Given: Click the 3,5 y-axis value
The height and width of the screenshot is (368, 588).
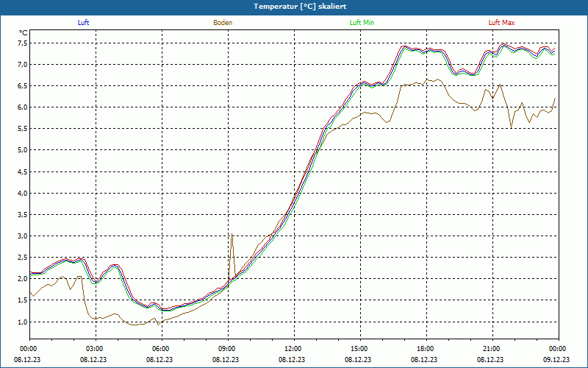Looking at the screenshot, I should coord(23,215).
